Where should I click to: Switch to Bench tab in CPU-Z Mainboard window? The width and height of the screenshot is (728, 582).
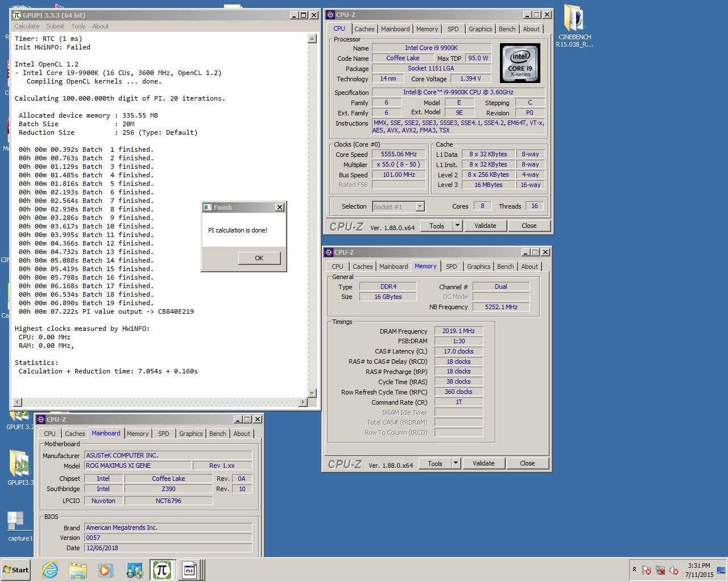click(x=218, y=434)
